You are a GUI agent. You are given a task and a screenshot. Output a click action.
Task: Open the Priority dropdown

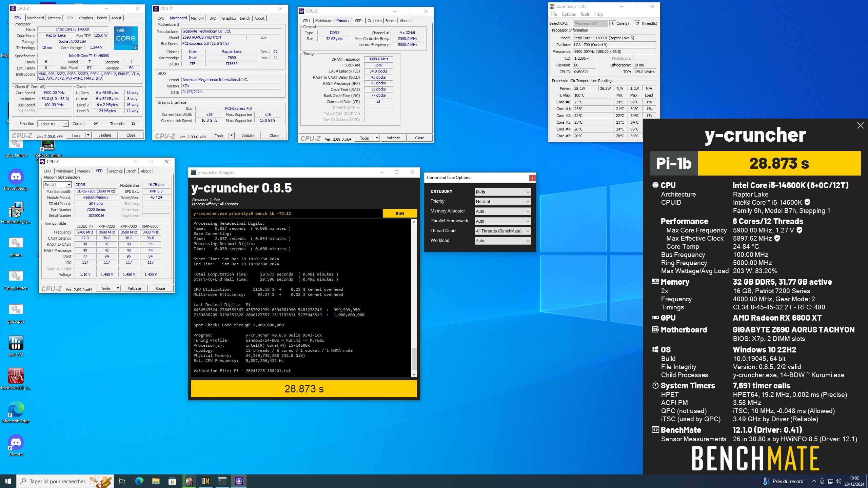click(x=502, y=201)
